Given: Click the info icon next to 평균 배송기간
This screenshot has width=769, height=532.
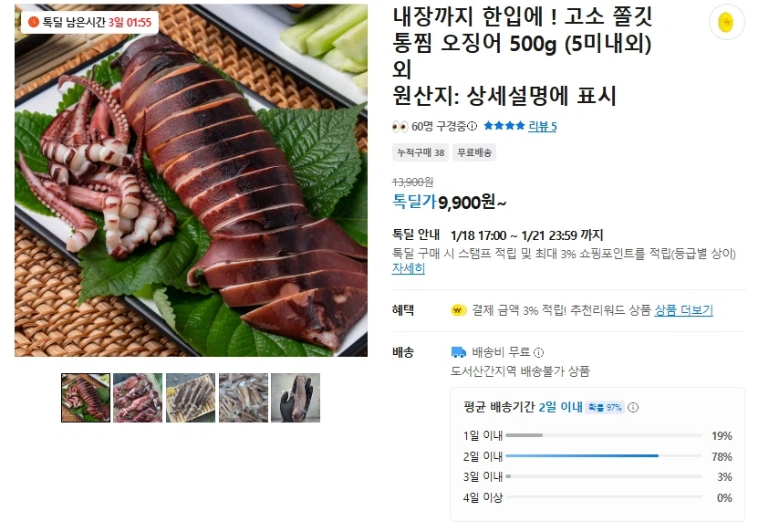Looking at the screenshot, I should point(633,406).
